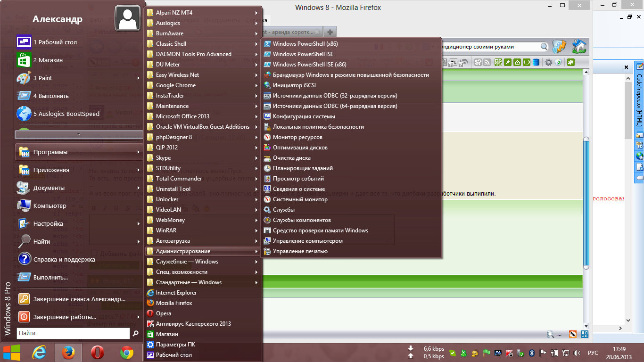Click Завершение сеанса Александр
644x362 pixels.
click(x=79, y=299)
